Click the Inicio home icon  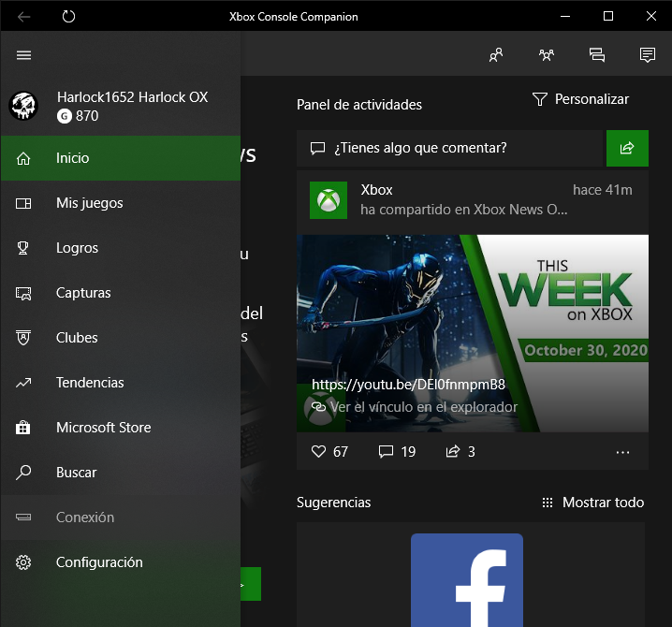23,158
